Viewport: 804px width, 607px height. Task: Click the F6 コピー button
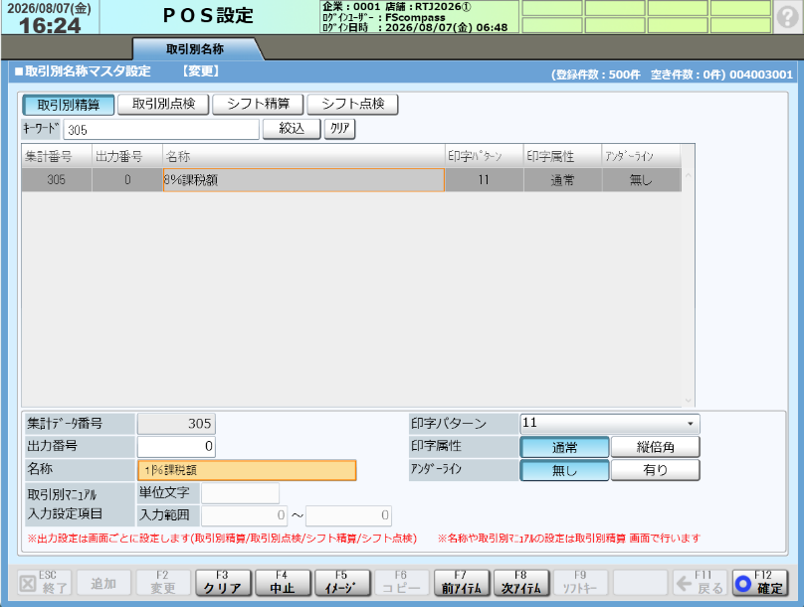(401, 583)
